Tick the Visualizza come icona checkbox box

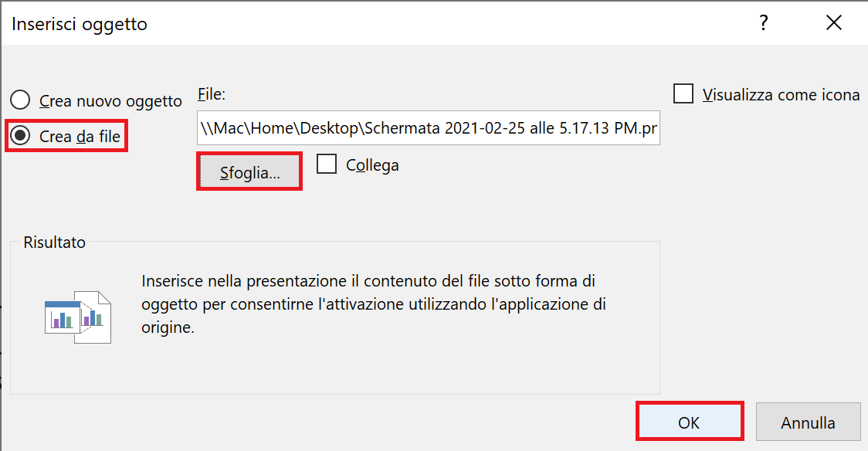point(683,93)
